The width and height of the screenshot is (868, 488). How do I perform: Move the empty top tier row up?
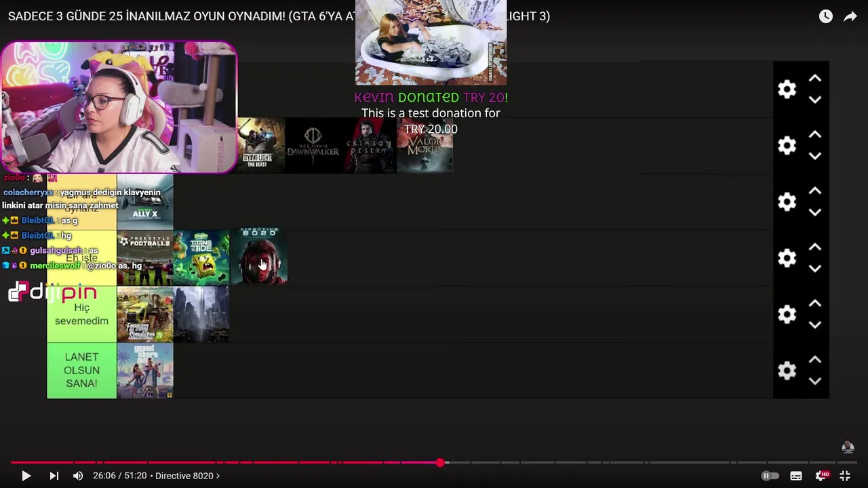click(815, 79)
